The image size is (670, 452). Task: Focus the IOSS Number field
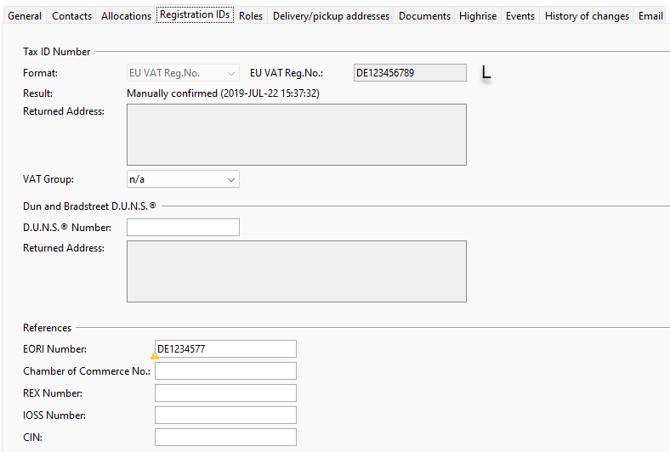225,415
